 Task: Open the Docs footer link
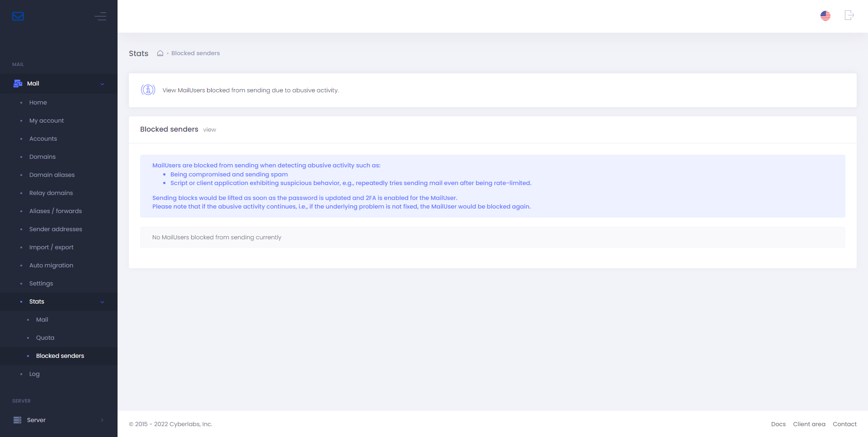(778, 424)
